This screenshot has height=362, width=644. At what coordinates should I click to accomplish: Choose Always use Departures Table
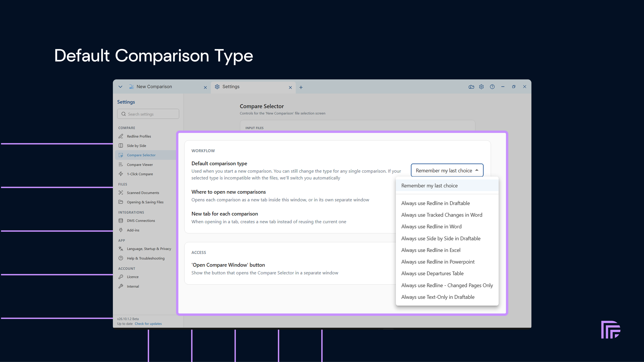click(447, 273)
